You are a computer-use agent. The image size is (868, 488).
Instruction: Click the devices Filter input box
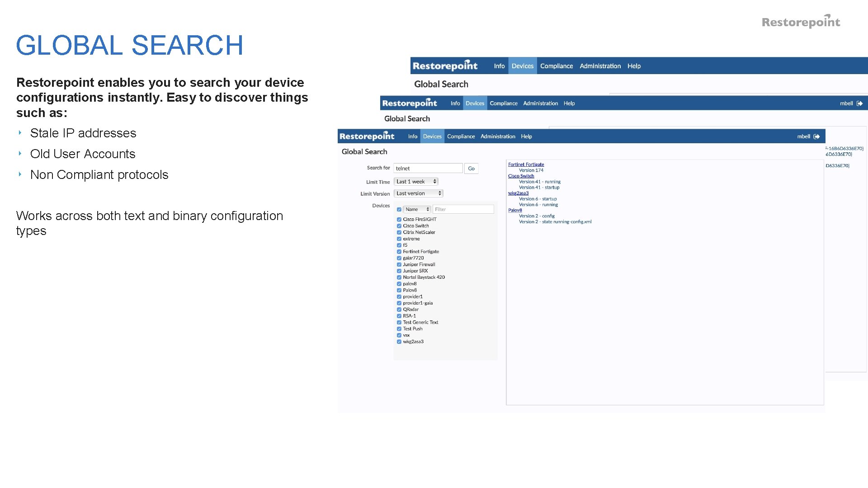[x=463, y=210]
